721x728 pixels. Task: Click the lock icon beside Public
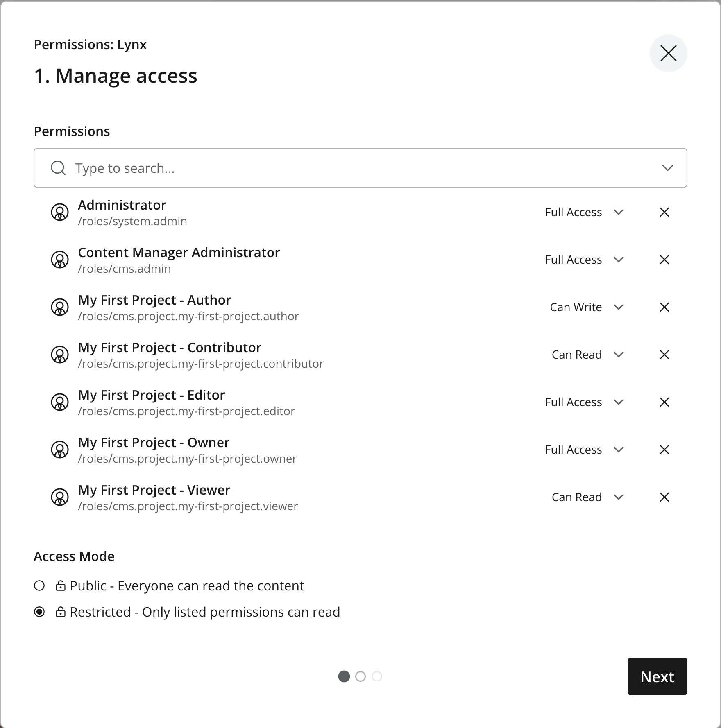(x=61, y=586)
